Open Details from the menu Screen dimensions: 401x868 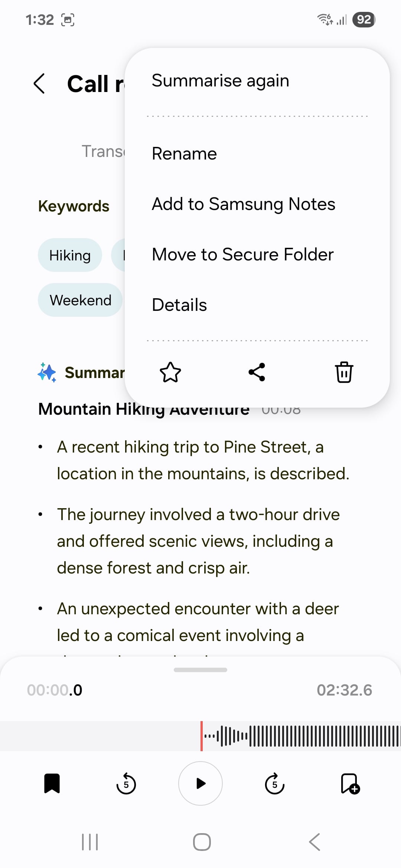tap(180, 305)
